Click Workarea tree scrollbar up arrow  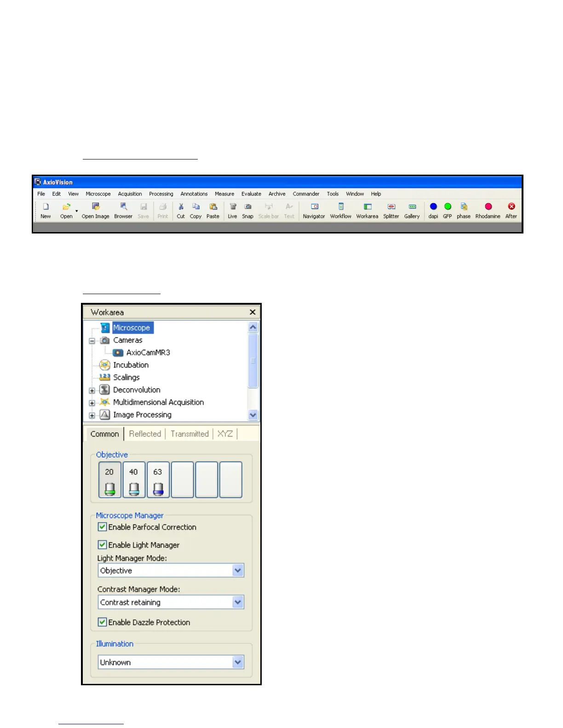click(253, 327)
